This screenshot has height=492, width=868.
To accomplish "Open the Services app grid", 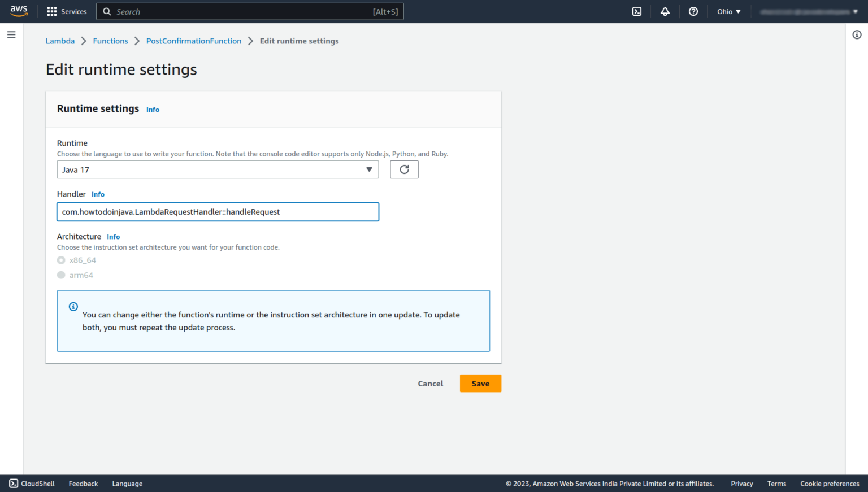I will click(67, 11).
